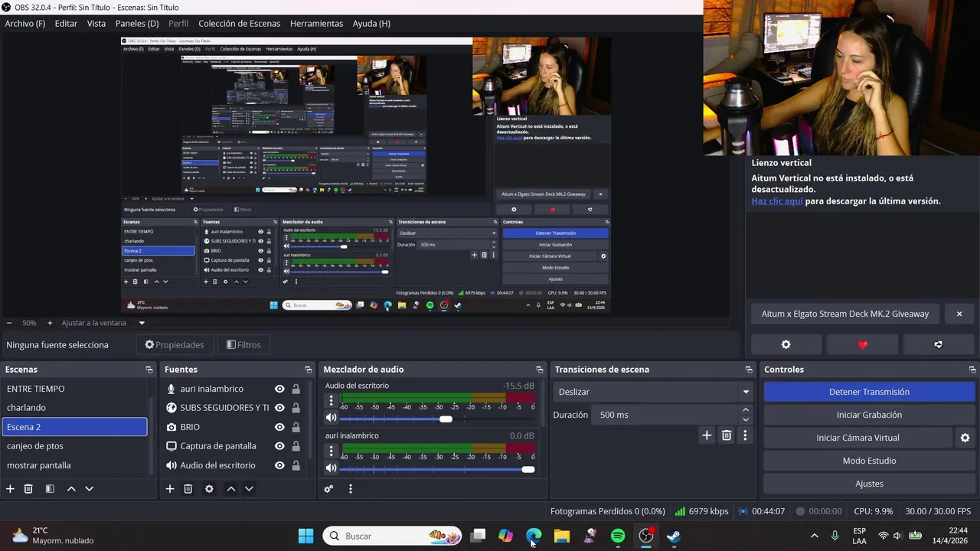Pop out Transiciones de escena dock icon
This screenshot has height=551, width=980.
(748, 370)
